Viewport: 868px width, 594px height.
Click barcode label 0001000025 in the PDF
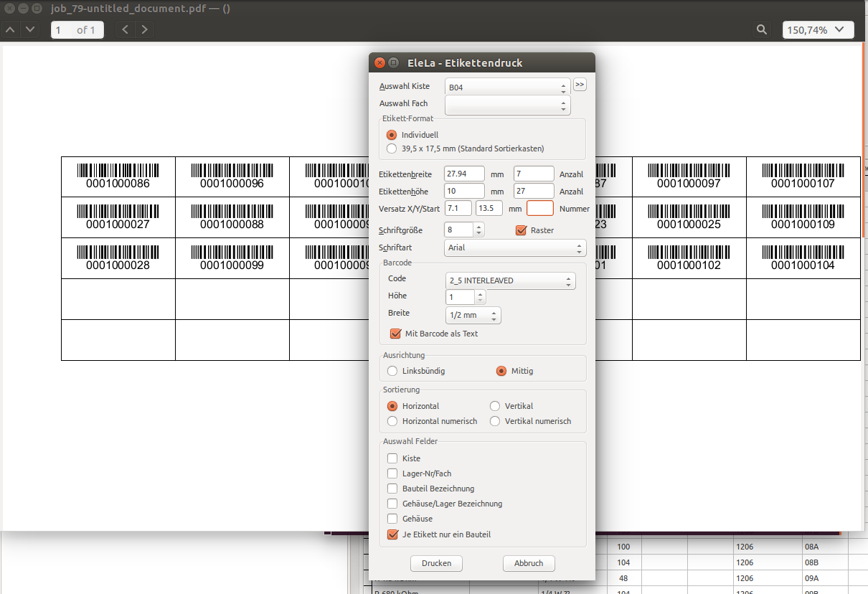click(x=689, y=217)
